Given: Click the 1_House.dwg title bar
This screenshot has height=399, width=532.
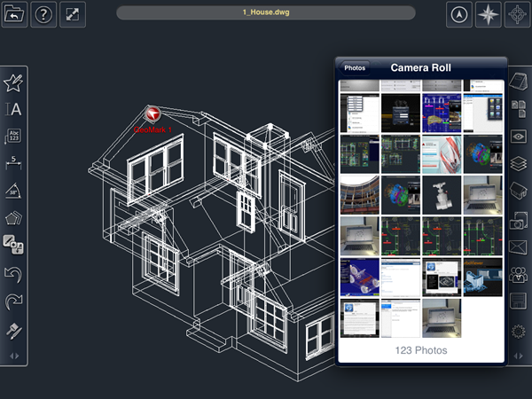Looking at the screenshot, I should click(266, 13).
